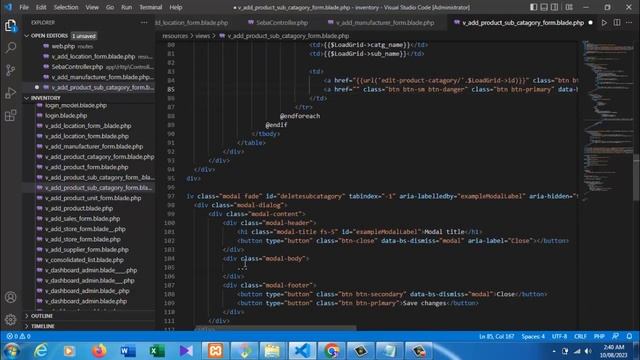
Task: Select v_add_product_sub_catagory_form.blade.php tab
Action: click(522, 23)
